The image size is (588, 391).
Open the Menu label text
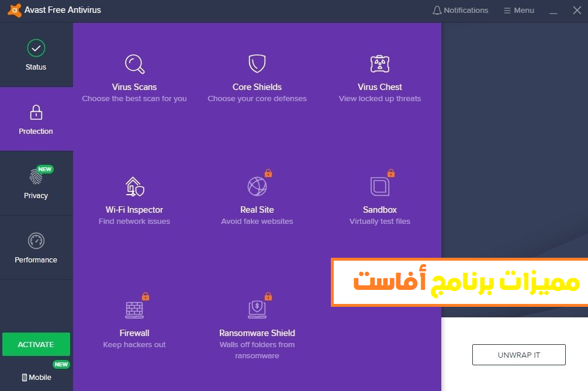[x=524, y=11]
